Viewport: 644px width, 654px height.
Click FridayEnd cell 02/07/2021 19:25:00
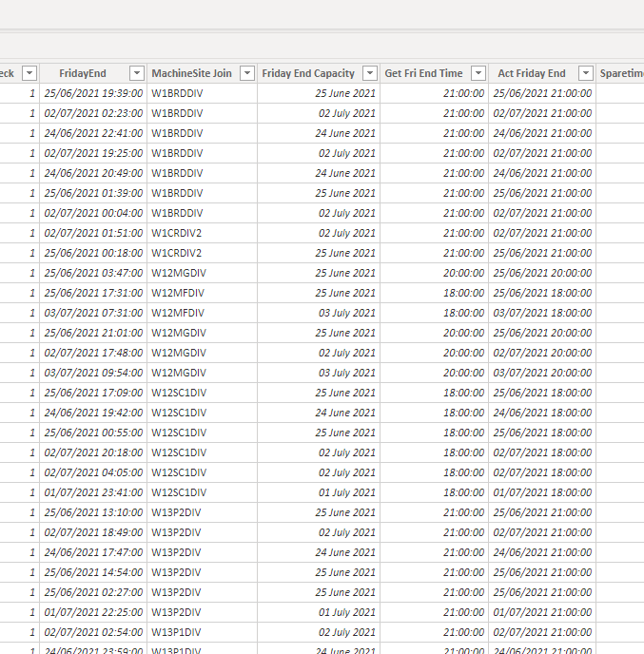click(x=93, y=153)
